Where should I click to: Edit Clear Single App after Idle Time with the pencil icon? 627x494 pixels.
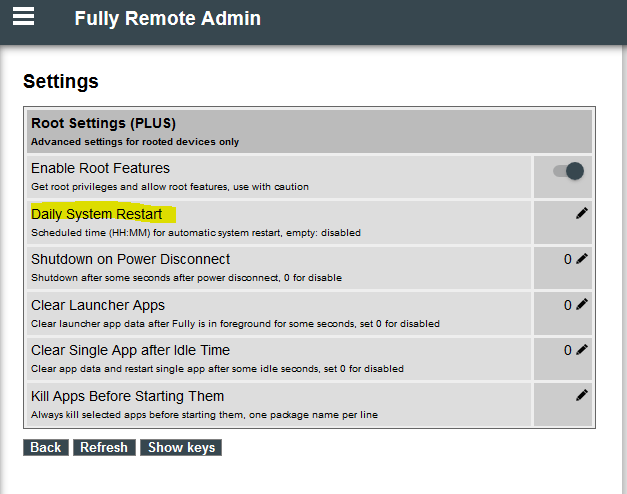[582, 350]
